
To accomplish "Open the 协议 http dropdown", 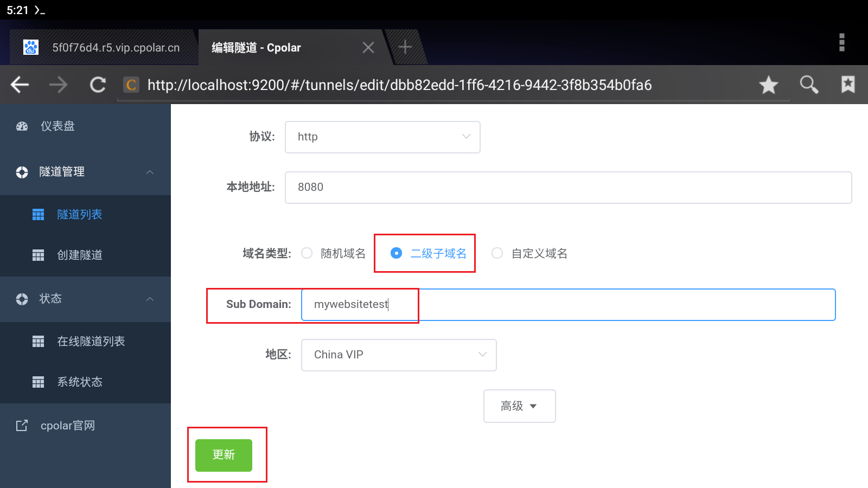I will point(382,137).
